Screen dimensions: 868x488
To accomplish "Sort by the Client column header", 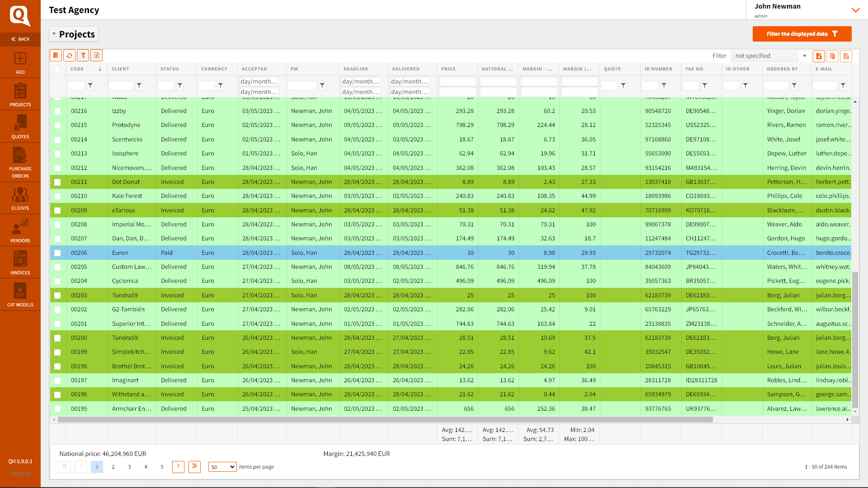I will tap(120, 69).
